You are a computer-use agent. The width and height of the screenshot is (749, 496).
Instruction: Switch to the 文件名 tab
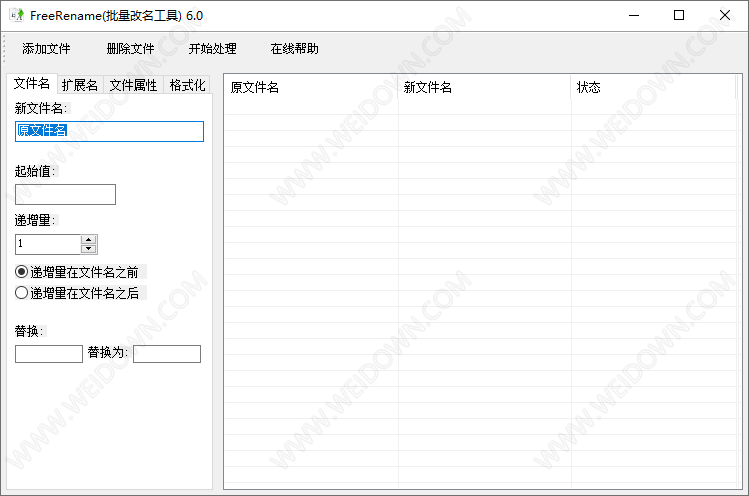(x=32, y=84)
